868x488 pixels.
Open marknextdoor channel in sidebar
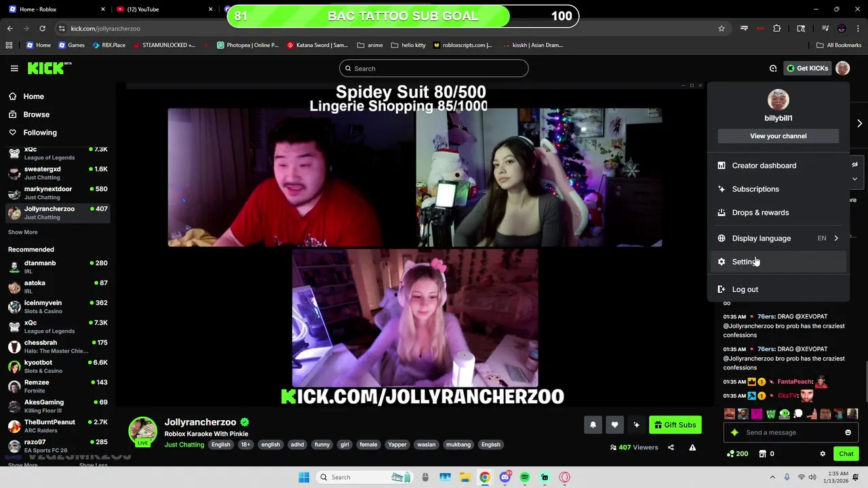pyautogui.click(x=58, y=192)
